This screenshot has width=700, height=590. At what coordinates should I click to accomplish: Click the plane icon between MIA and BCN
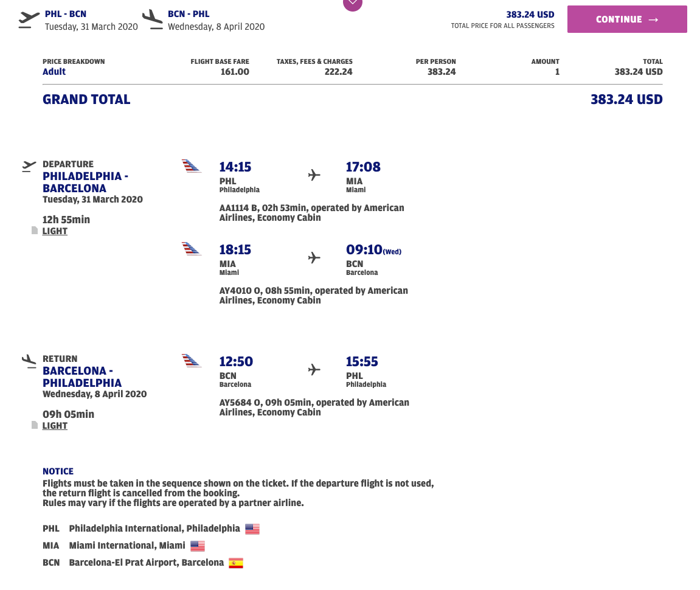[314, 258]
